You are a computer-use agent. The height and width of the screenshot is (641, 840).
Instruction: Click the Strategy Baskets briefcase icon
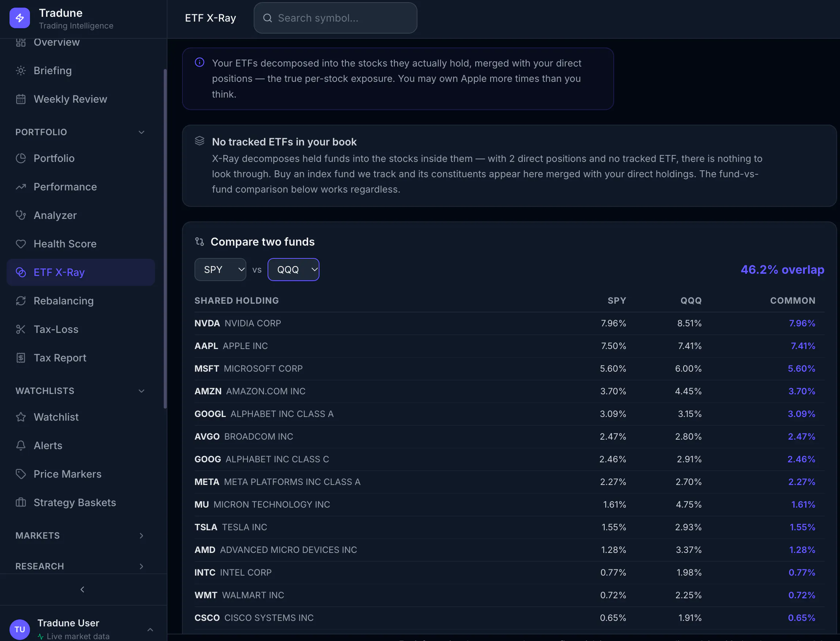click(x=20, y=502)
